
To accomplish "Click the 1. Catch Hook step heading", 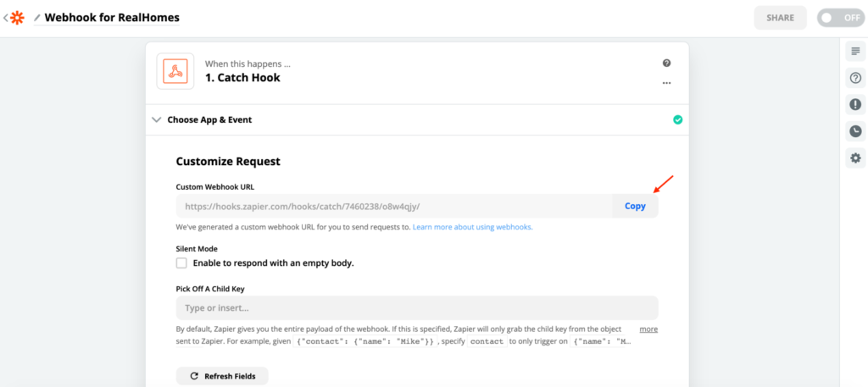I will 243,77.
